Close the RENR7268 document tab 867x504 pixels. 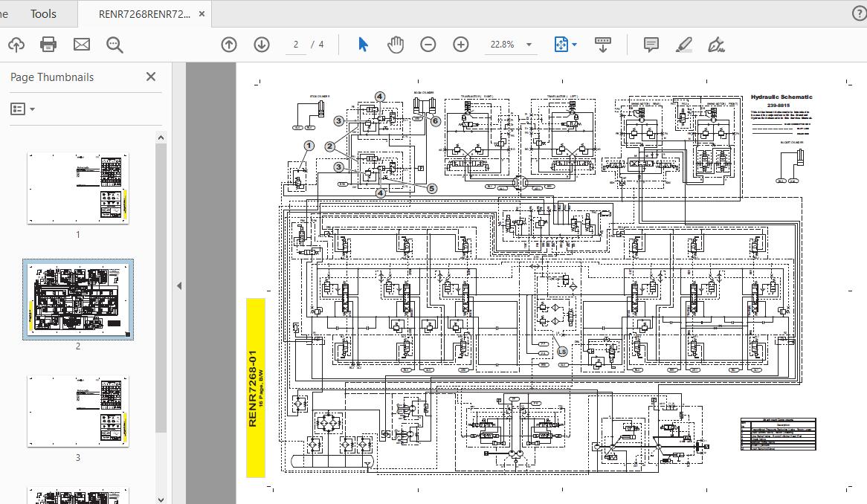tap(202, 14)
